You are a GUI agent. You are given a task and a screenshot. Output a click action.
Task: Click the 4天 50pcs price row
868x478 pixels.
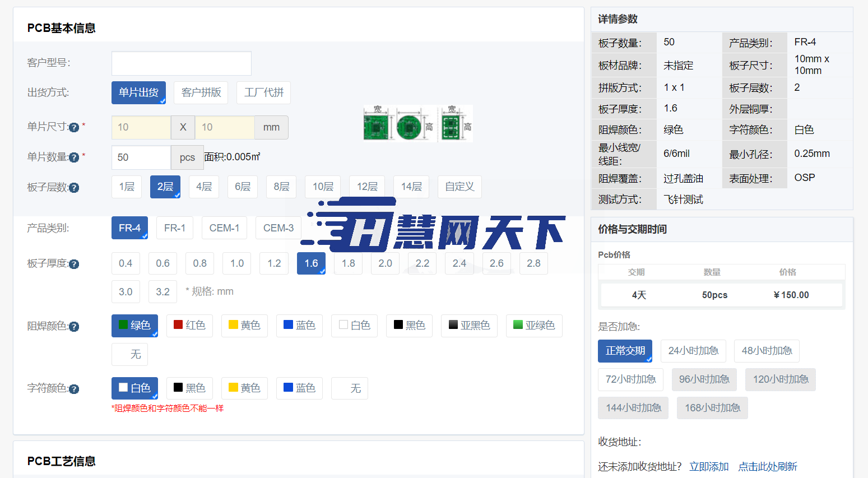click(x=722, y=295)
